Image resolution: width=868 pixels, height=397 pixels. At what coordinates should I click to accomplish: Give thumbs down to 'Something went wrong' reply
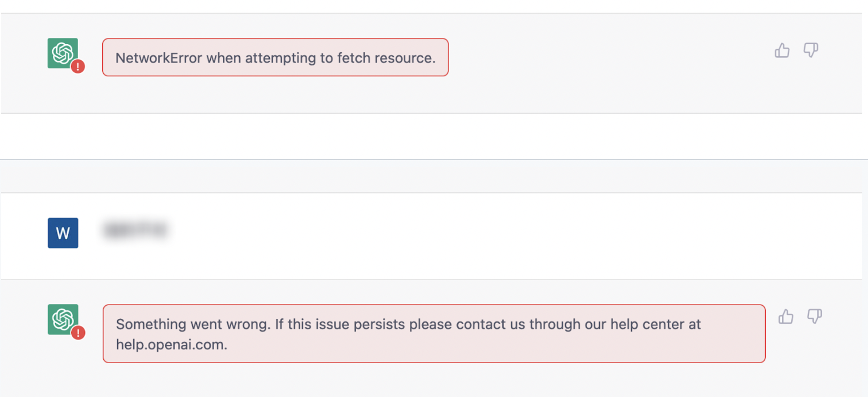coord(815,316)
